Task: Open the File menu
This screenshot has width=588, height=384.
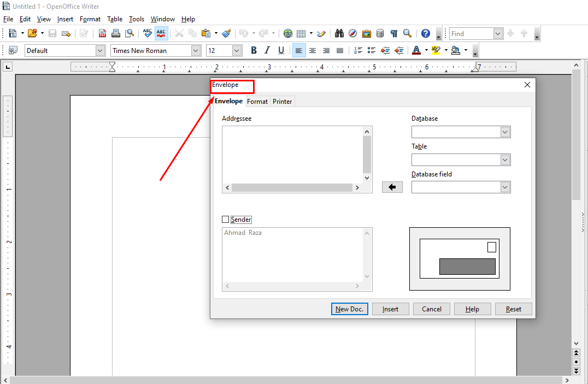Action: pyautogui.click(x=8, y=19)
